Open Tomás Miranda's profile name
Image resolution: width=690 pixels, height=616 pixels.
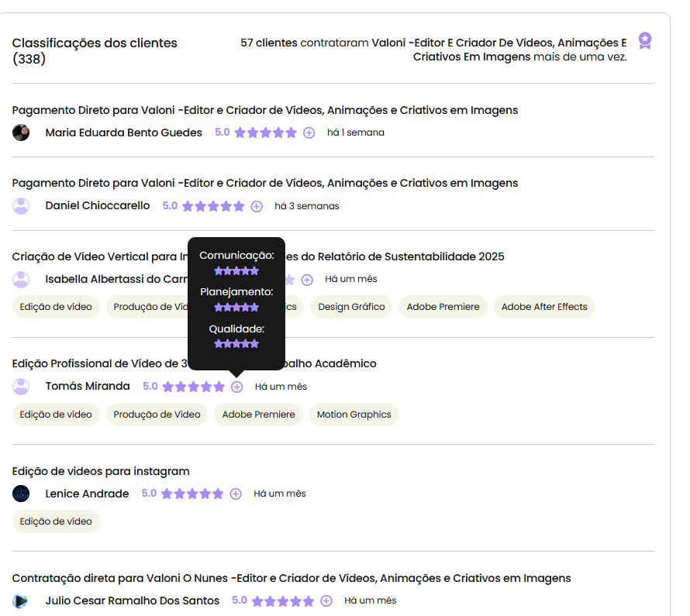[88, 386]
